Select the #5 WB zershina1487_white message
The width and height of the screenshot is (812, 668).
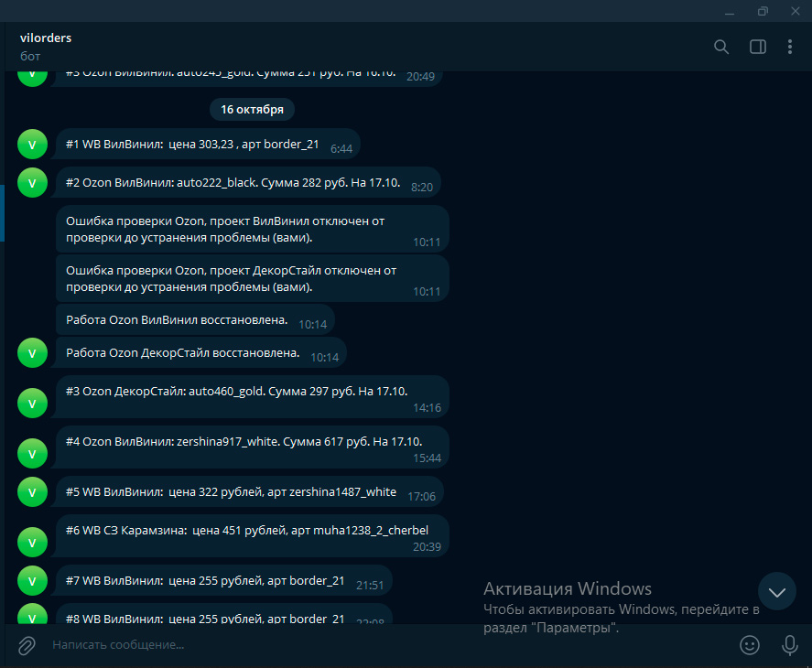pyautogui.click(x=232, y=492)
